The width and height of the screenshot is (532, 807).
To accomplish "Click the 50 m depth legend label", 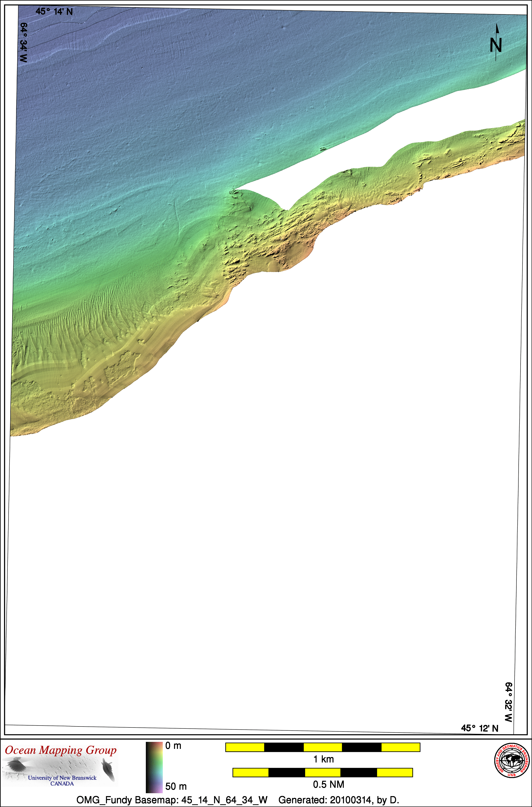I will coord(176,786).
